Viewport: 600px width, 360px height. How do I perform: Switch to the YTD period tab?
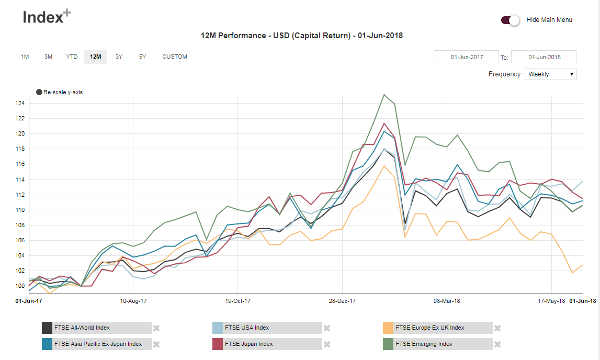point(72,57)
